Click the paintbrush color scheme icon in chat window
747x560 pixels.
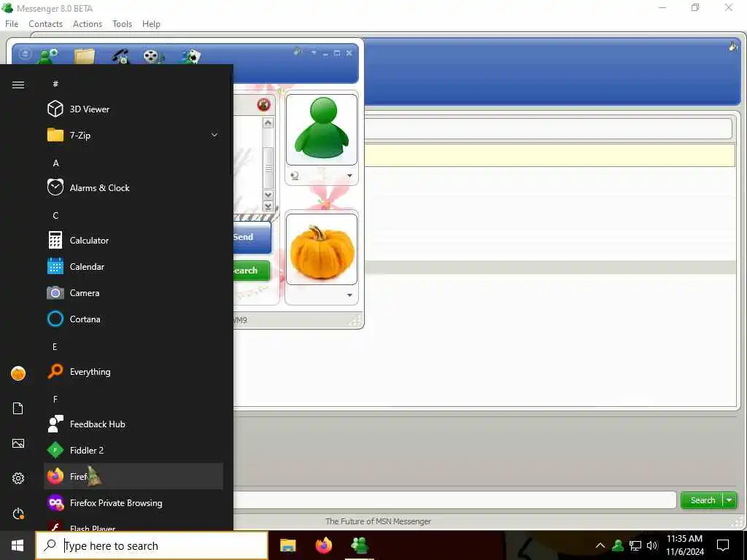coord(298,52)
